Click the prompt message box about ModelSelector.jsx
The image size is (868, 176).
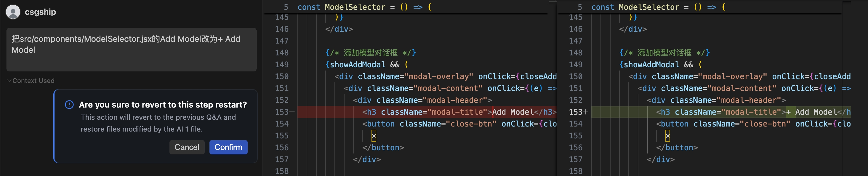point(132,49)
